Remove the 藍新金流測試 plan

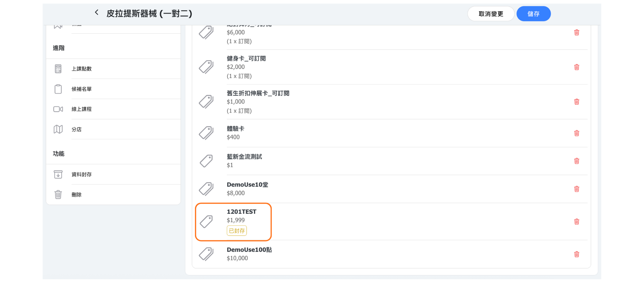click(576, 161)
